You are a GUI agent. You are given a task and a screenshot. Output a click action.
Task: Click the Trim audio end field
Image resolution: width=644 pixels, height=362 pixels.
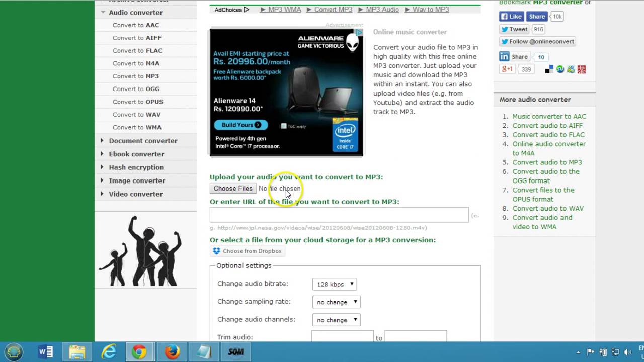416,337
